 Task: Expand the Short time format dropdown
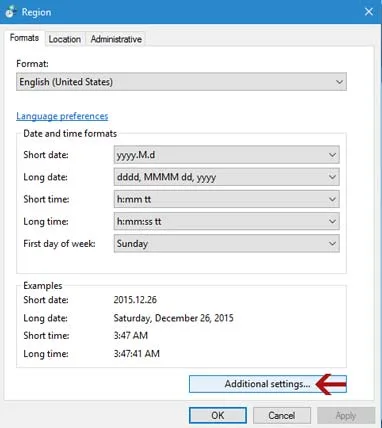227,199
